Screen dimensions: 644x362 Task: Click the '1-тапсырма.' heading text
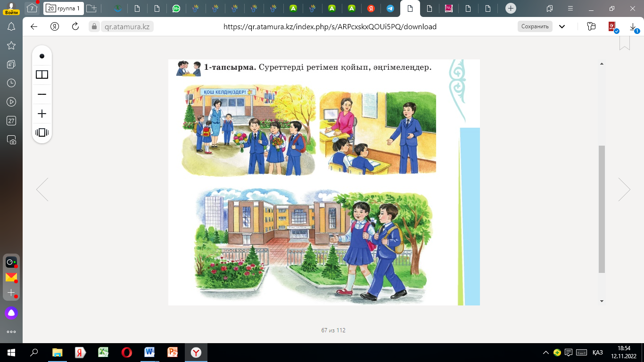tap(230, 67)
